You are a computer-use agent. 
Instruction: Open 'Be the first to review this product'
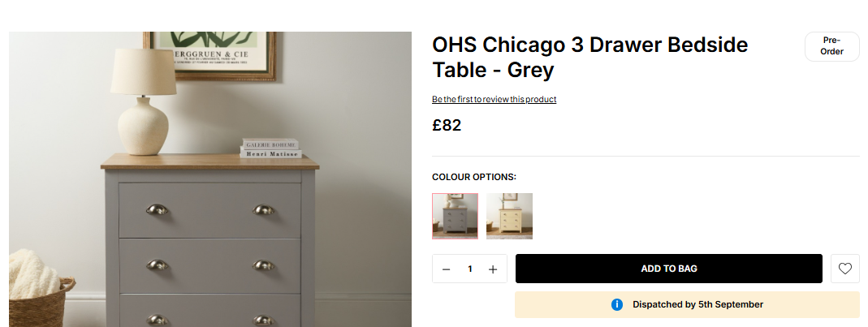[494, 100]
